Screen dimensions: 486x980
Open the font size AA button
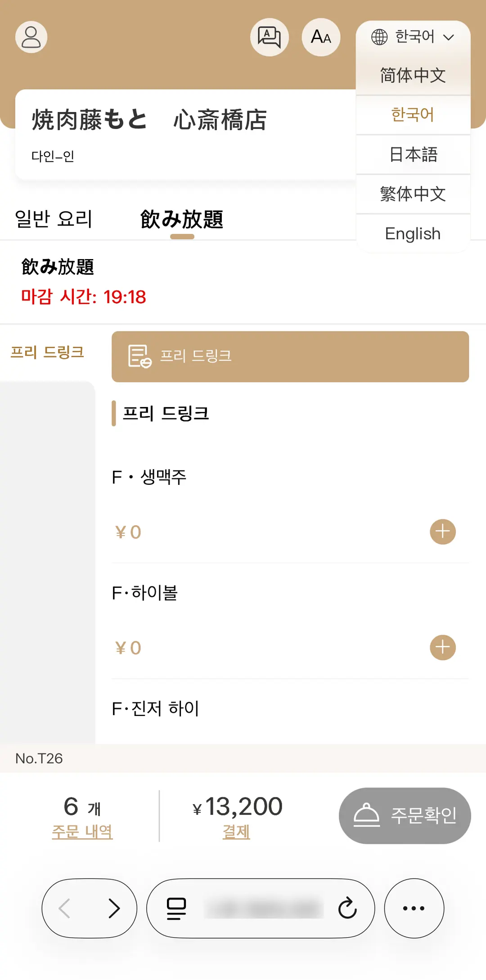coord(321,37)
